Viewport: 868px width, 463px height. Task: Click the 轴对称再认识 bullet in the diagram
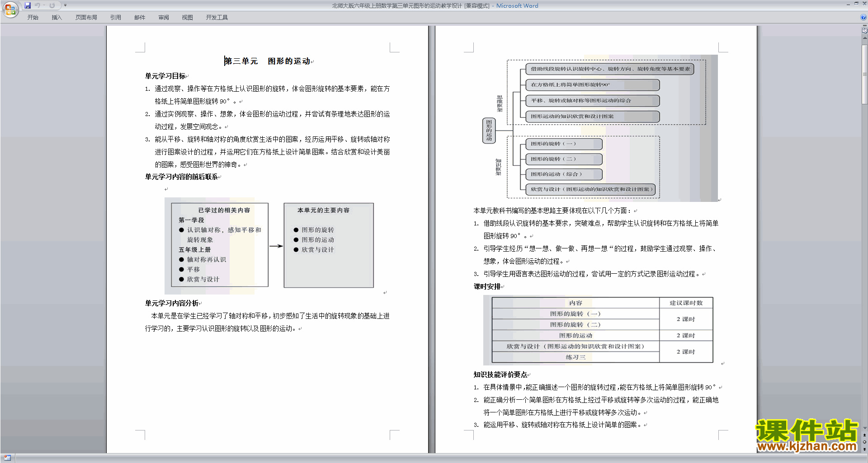[203, 259]
